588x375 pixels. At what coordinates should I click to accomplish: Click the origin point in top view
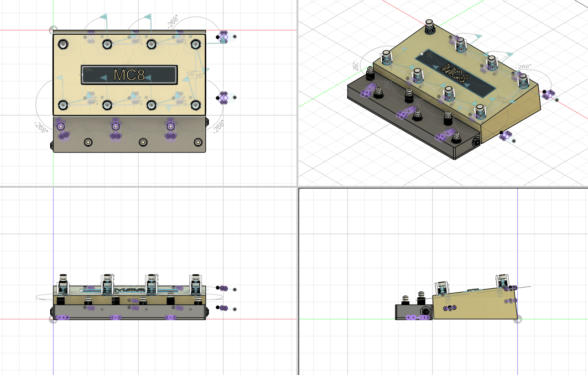coord(53,30)
